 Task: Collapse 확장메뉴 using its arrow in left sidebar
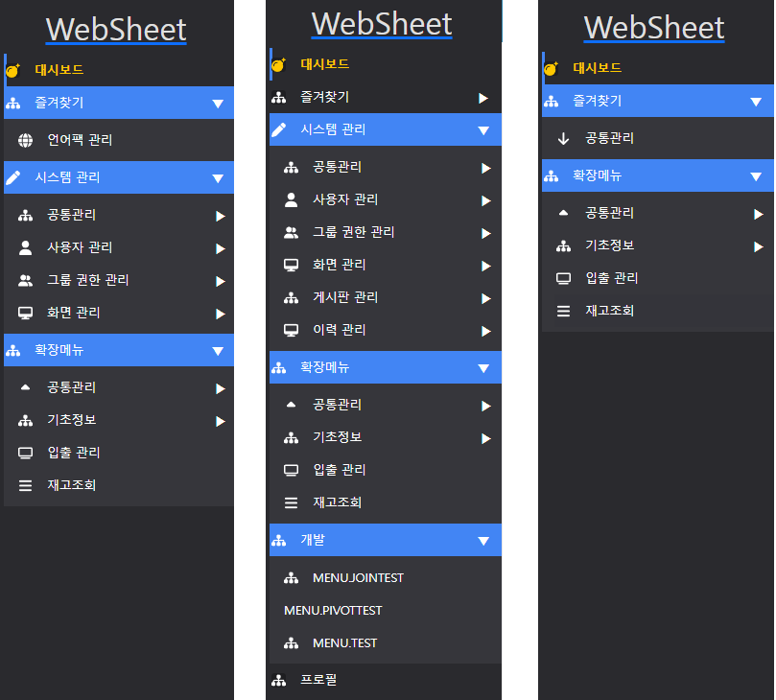(x=218, y=351)
